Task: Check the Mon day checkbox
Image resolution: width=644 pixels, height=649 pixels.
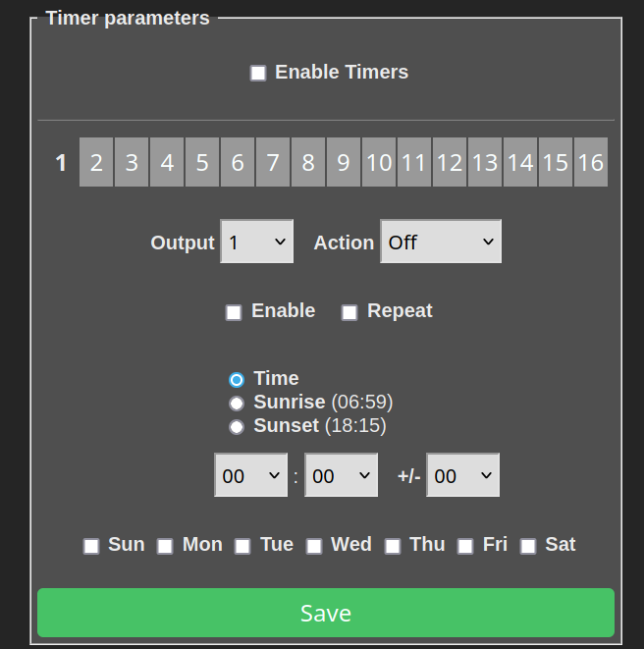Action: point(165,546)
